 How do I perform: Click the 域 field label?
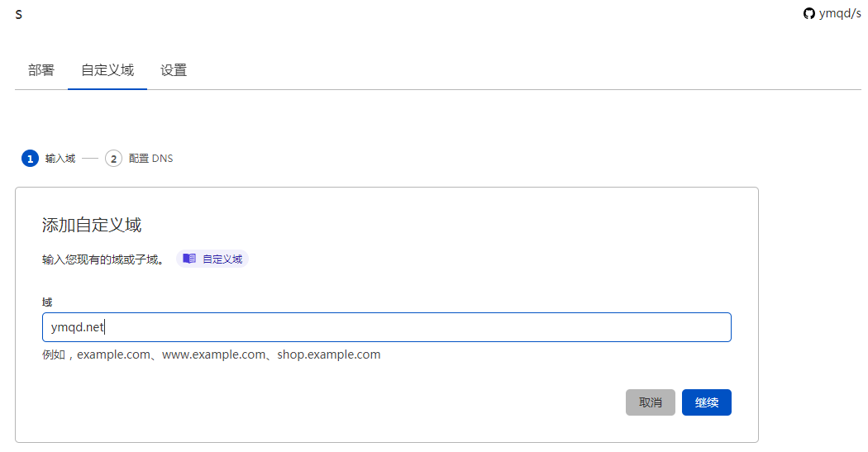[47, 302]
